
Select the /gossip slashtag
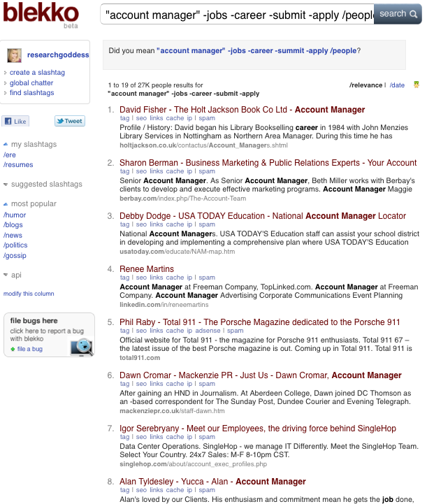tap(15, 255)
